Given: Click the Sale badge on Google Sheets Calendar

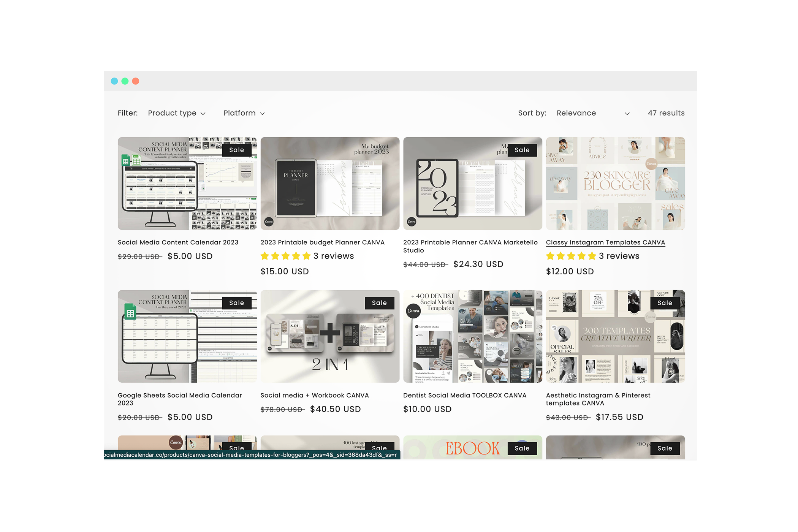Looking at the screenshot, I should tap(237, 303).
